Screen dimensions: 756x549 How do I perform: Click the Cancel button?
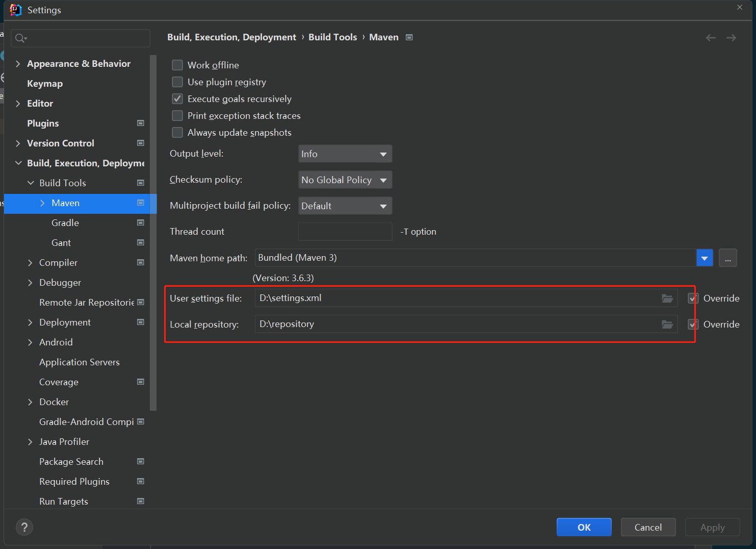pyautogui.click(x=648, y=527)
